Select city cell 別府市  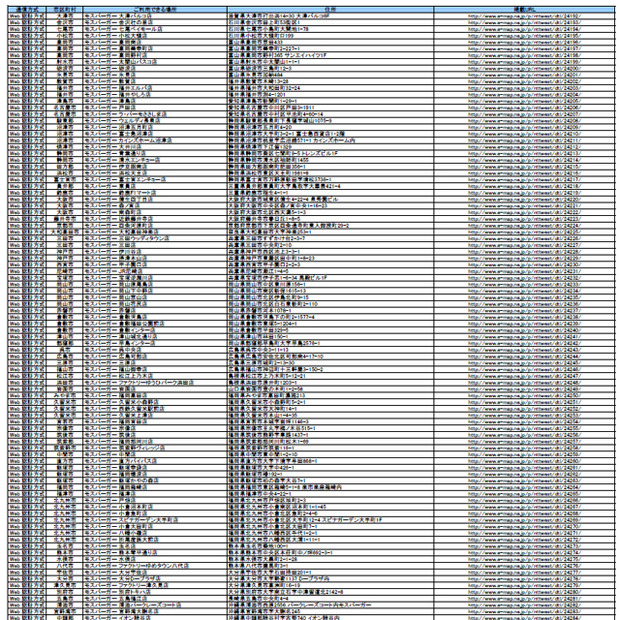64,592
